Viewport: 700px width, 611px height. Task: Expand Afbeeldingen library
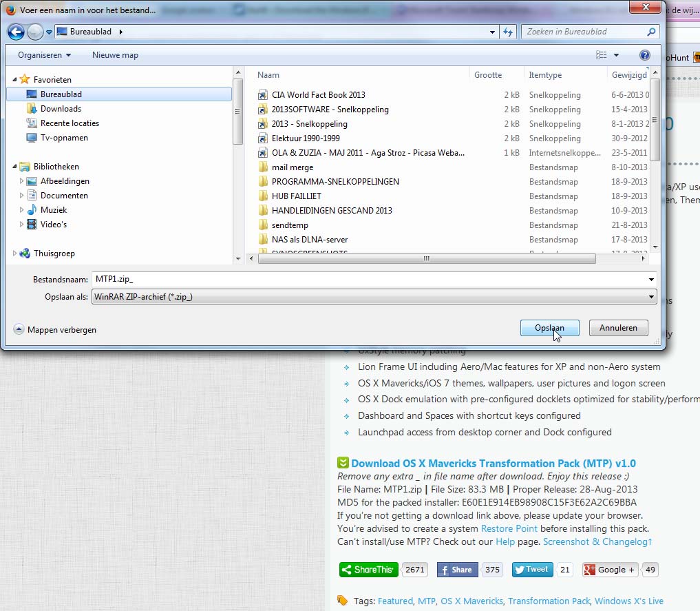tap(21, 181)
